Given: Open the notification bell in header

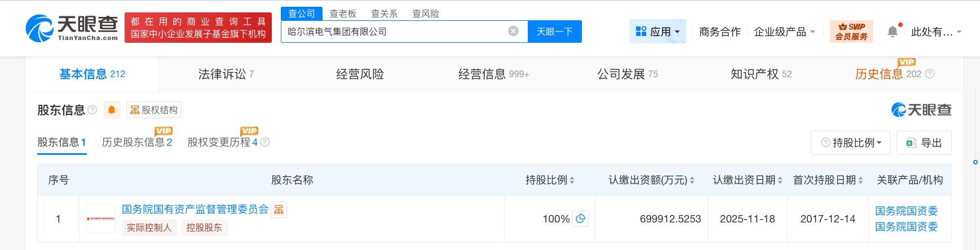Looking at the screenshot, I should click(893, 32).
